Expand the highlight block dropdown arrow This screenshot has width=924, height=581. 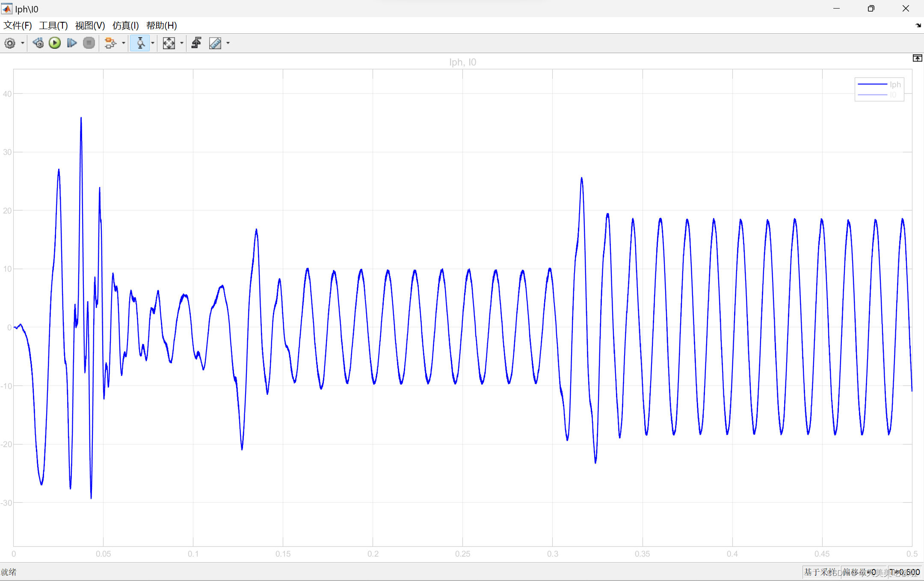pos(124,43)
